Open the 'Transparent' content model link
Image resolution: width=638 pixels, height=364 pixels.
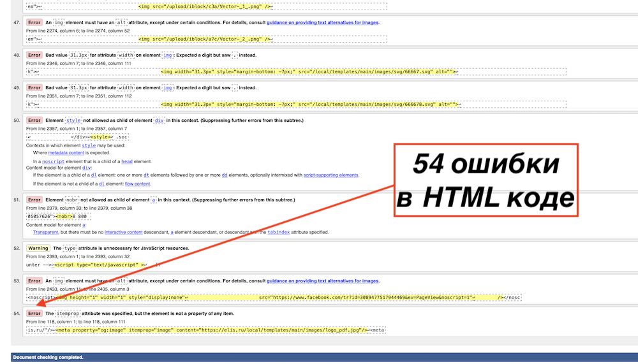[45, 232]
